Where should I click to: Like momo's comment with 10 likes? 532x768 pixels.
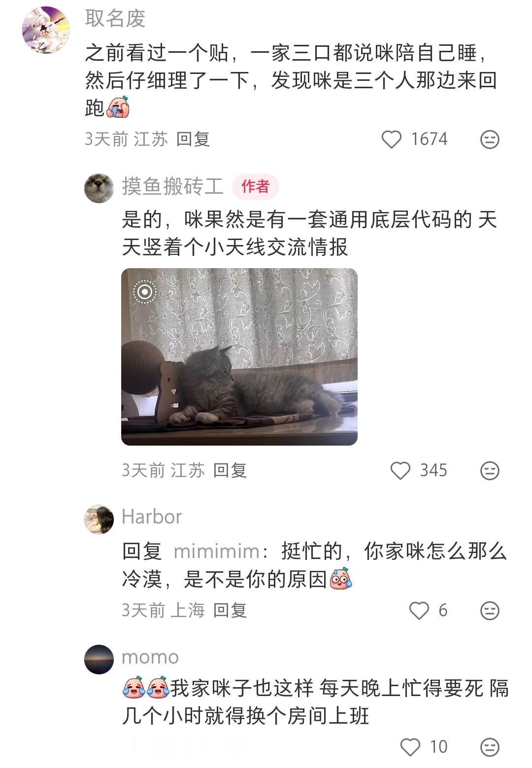pyautogui.click(x=410, y=747)
